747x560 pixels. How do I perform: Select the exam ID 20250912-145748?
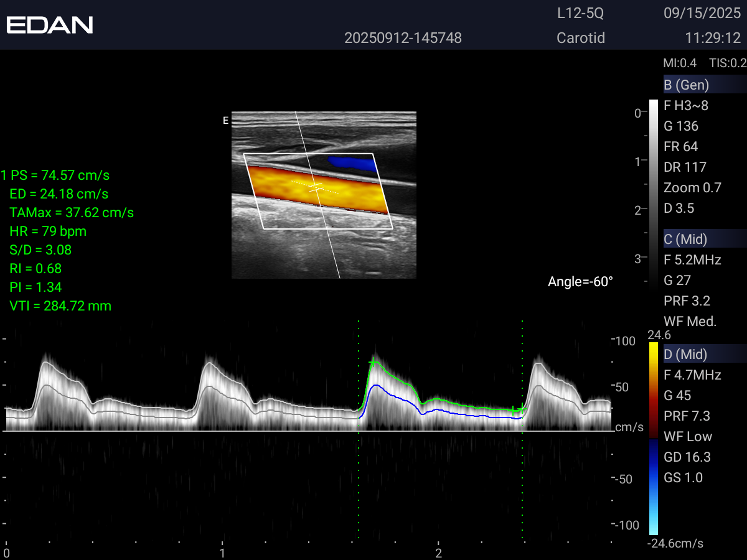(x=403, y=38)
